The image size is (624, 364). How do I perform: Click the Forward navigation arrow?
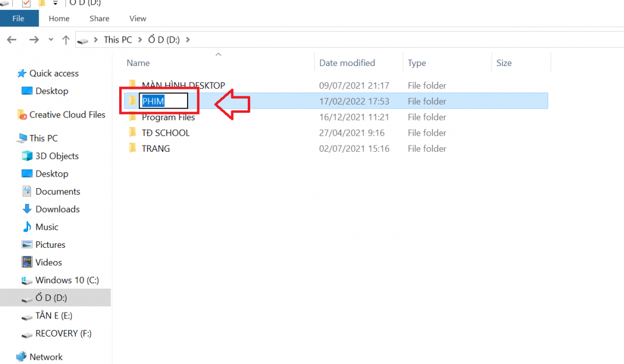34,40
